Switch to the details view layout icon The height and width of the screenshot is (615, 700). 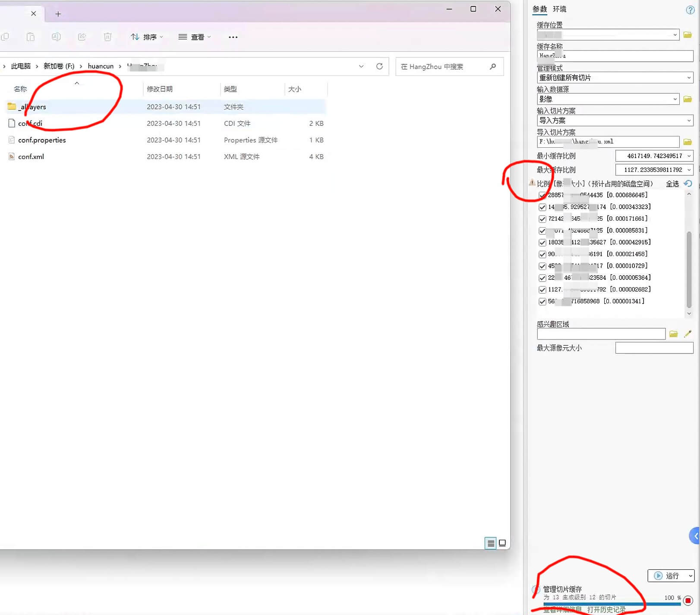pyautogui.click(x=491, y=543)
